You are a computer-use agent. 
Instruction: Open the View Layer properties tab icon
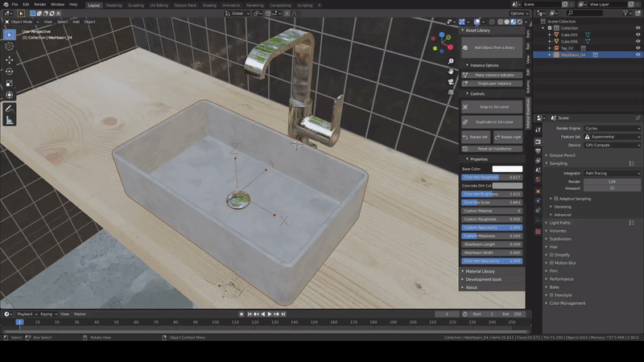[x=538, y=160]
